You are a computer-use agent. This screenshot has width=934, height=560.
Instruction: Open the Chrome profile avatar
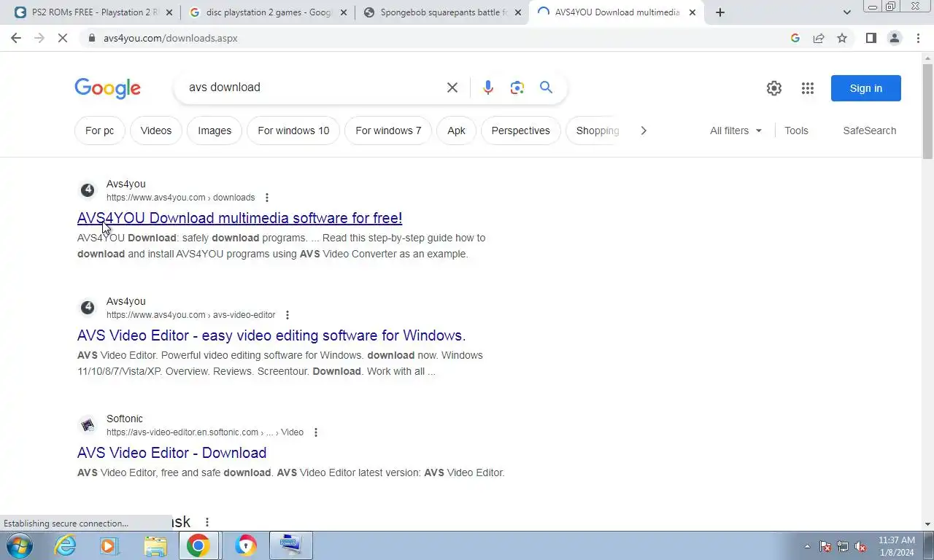point(895,38)
